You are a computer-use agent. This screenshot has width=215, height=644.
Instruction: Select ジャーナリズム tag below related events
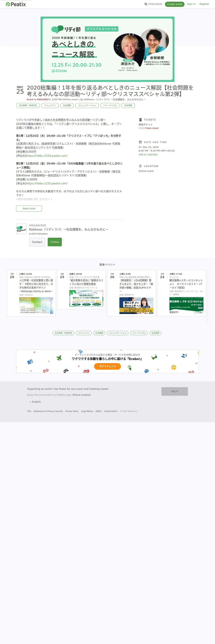[x=139, y=333]
